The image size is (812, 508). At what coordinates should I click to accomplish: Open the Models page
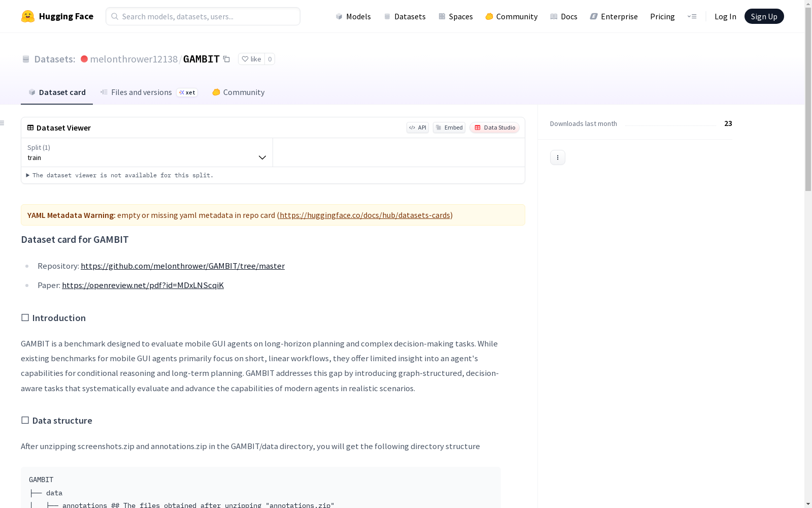pyautogui.click(x=353, y=16)
